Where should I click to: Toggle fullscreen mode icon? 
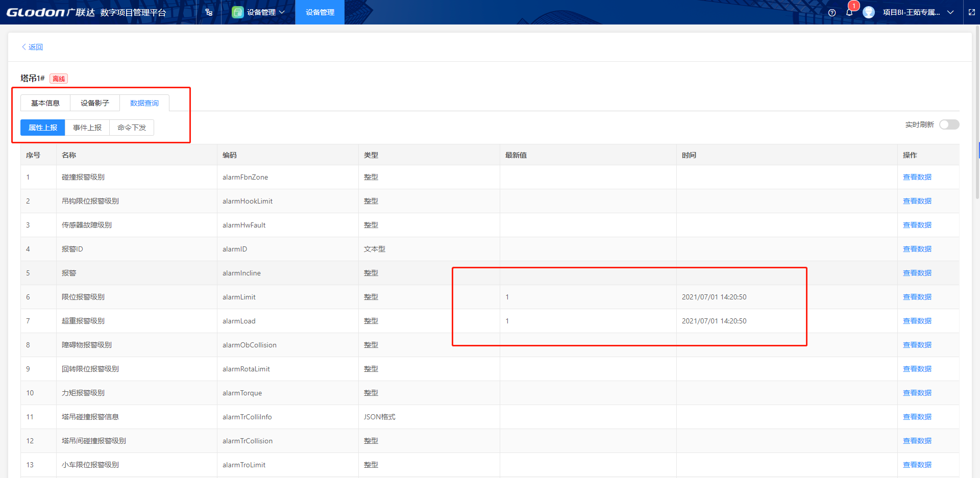[972, 12]
